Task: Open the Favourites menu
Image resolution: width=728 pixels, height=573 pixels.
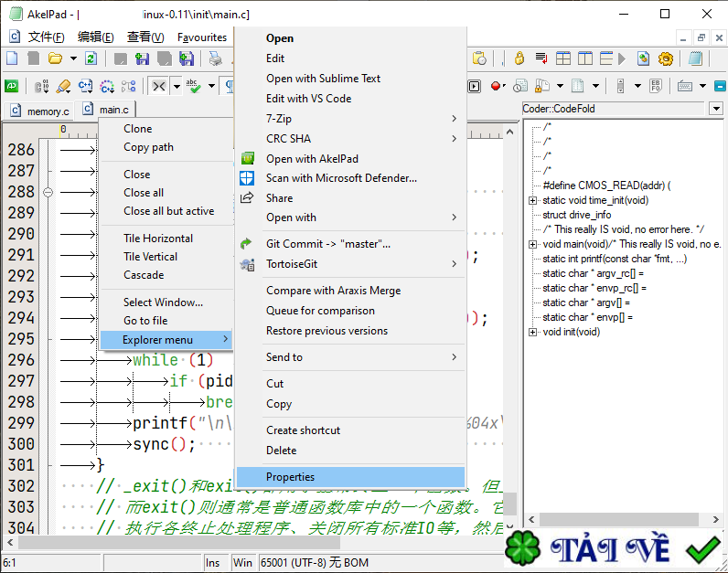Action: pos(202,37)
